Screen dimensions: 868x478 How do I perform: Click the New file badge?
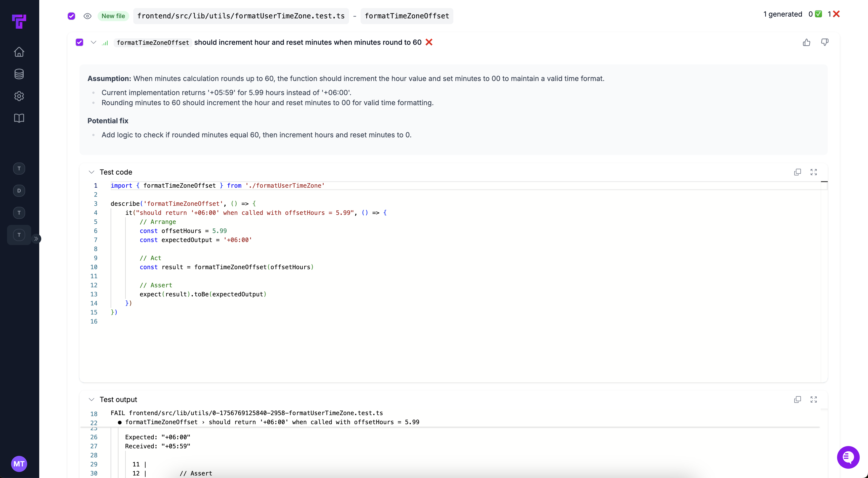coord(113,16)
